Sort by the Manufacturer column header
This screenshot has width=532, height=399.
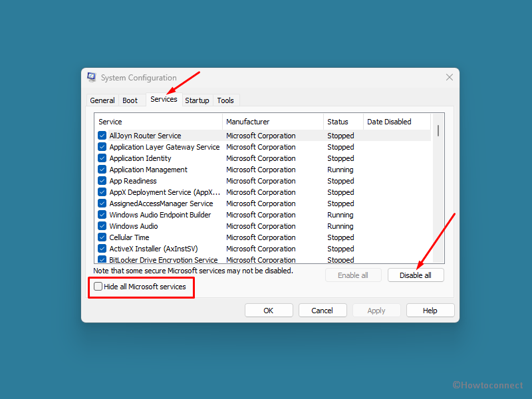pyautogui.click(x=273, y=122)
